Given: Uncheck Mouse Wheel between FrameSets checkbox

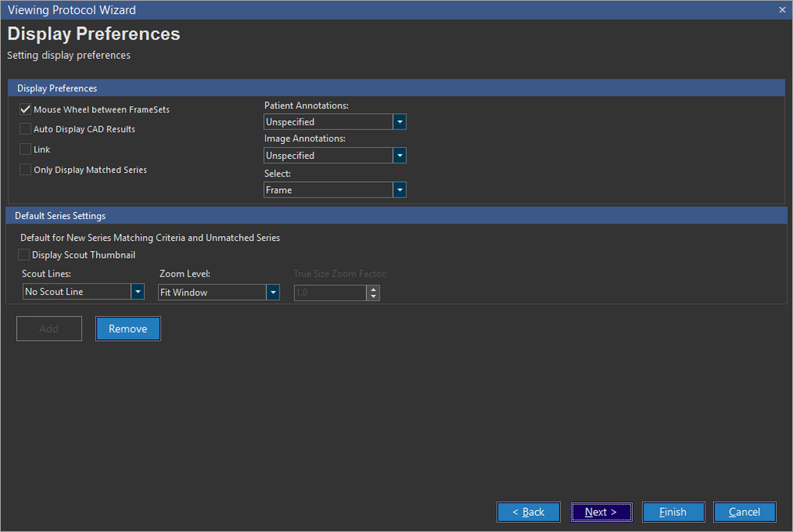Looking at the screenshot, I should pos(26,110).
